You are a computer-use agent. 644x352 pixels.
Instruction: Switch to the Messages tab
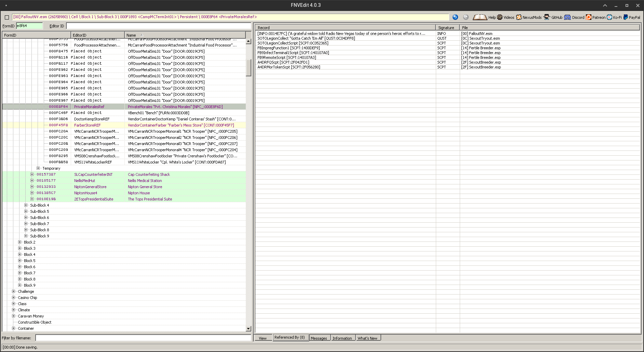tap(319, 338)
